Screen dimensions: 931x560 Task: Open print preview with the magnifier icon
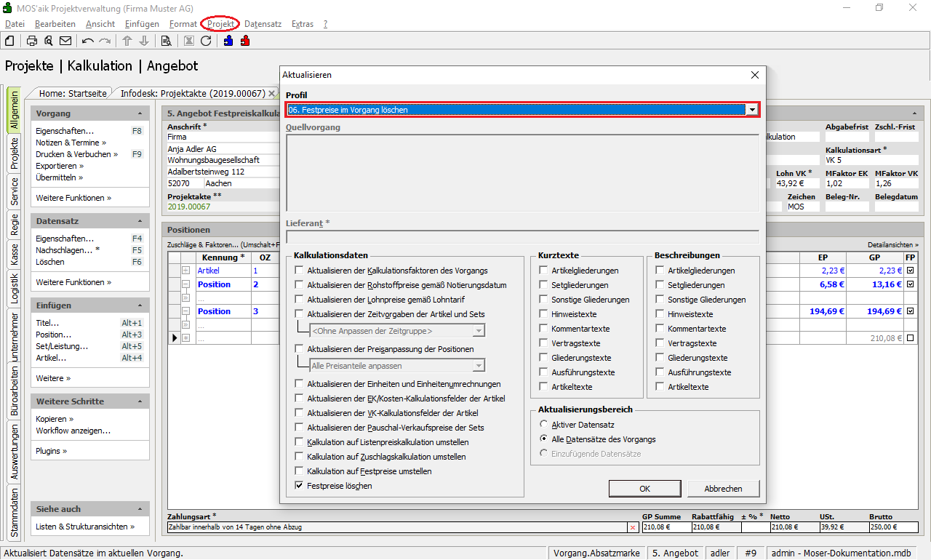[x=48, y=41]
